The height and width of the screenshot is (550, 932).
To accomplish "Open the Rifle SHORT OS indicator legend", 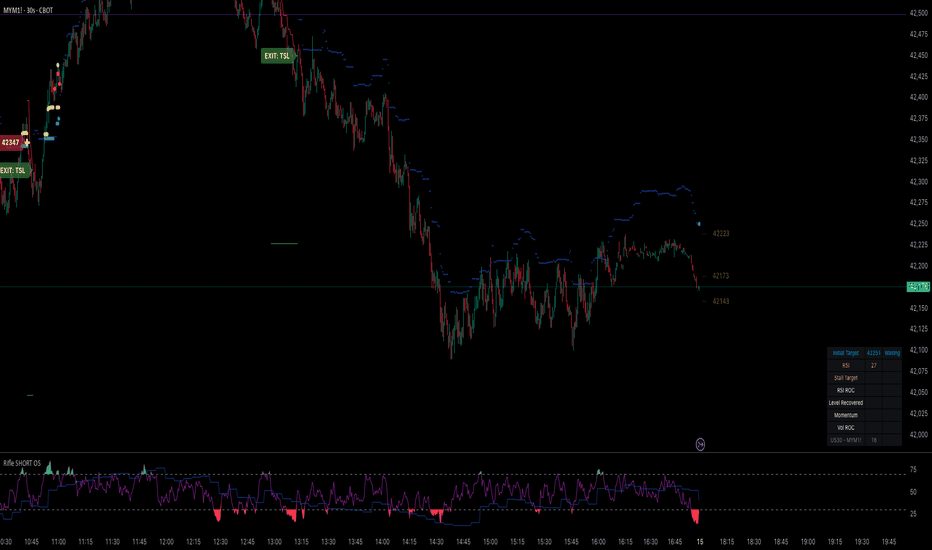I will 22,463.
